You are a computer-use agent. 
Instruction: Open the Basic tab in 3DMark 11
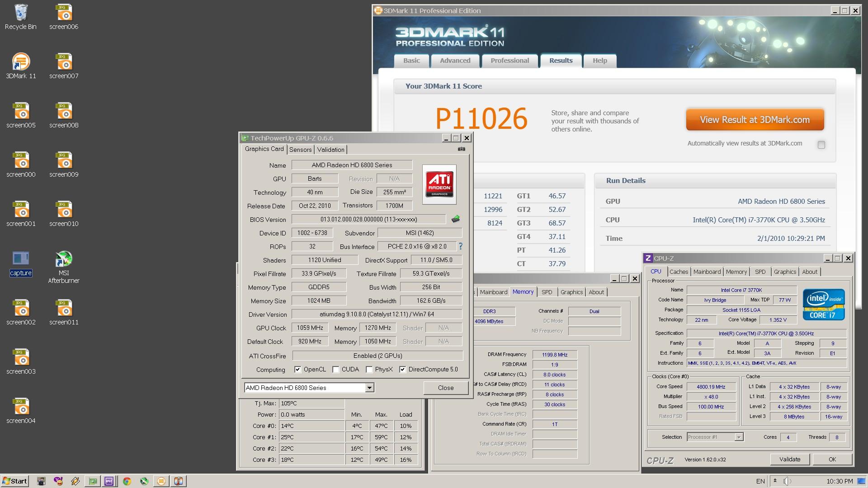tap(411, 61)
